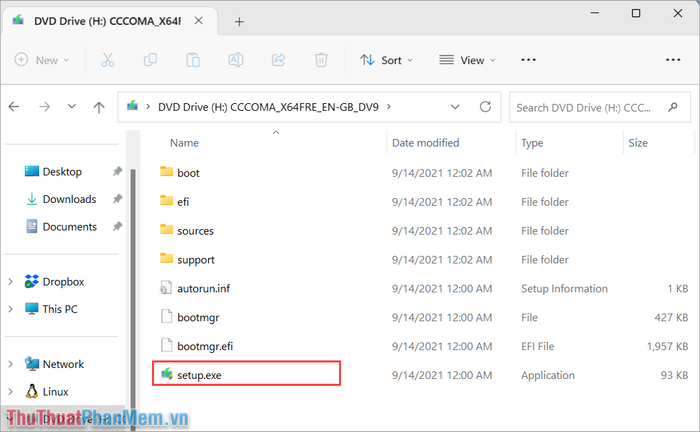Viewport: 700px width, 432px height.
Task: Open the ellipsis menu at toolbar far right
Action: (x=673, y=60)
